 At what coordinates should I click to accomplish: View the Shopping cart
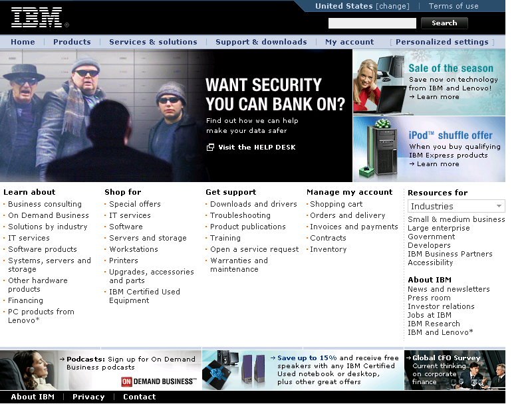coord(336,204)
